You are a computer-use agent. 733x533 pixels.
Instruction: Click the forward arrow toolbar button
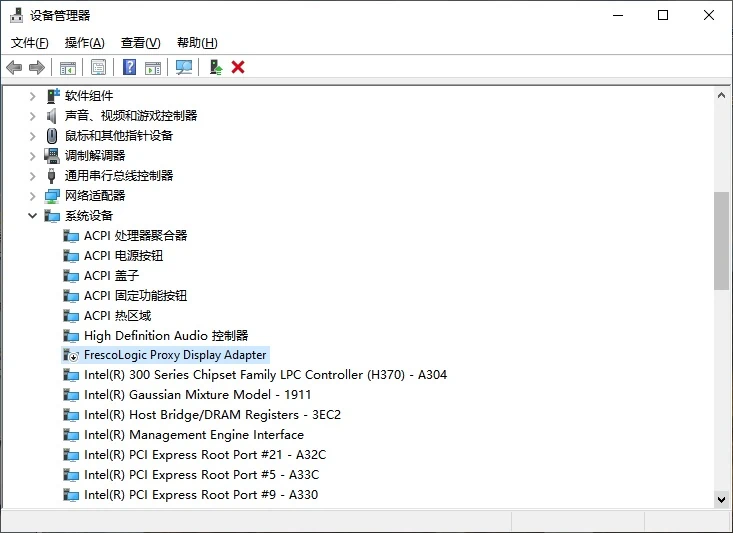[x=37, y=67]
